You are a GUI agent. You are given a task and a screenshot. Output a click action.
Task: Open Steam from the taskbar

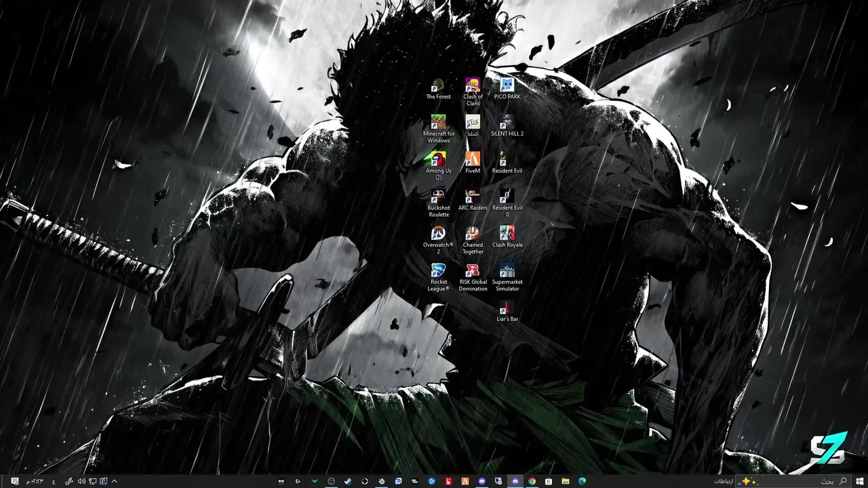coord(348,481)
